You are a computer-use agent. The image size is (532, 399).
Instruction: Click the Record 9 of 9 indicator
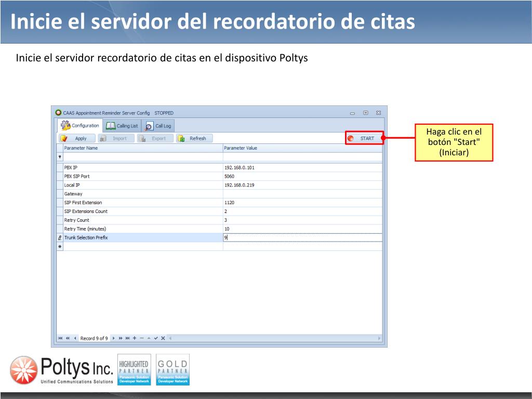pyautogui.click(x=94, y=338)
